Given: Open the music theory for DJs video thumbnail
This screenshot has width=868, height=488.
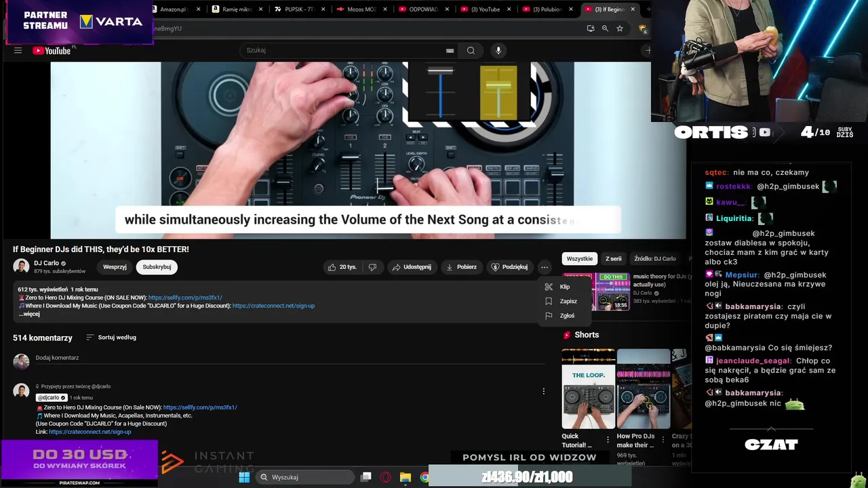Looking at the screenshot, I should tap(596, 292).
